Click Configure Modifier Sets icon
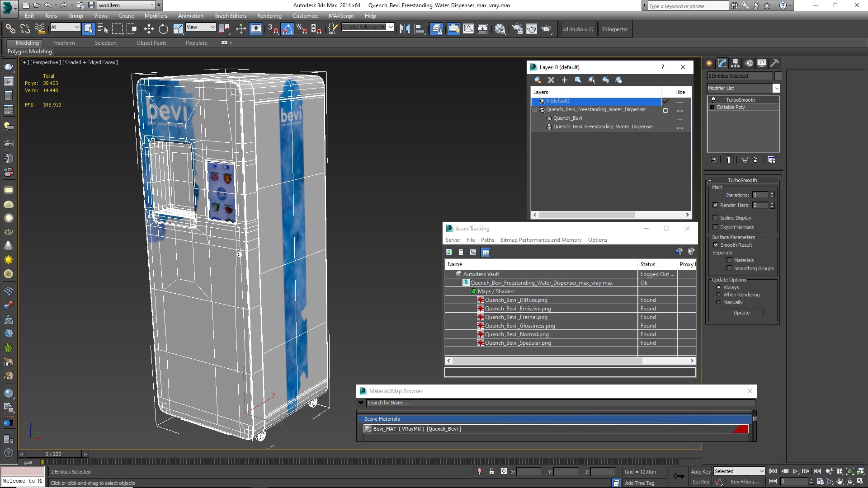The image size is (868, 488). tap(772, 160)
